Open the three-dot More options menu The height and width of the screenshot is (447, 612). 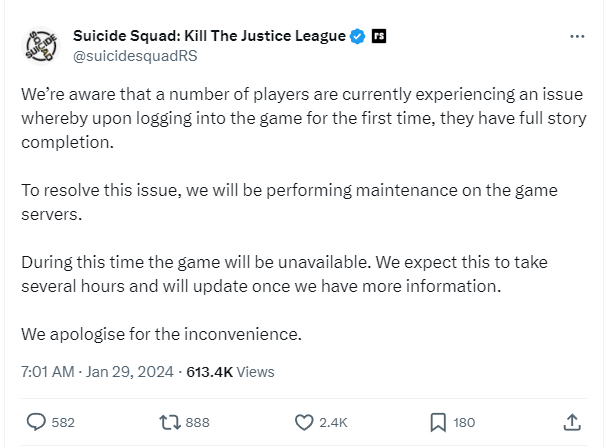(x=576, y=37)
